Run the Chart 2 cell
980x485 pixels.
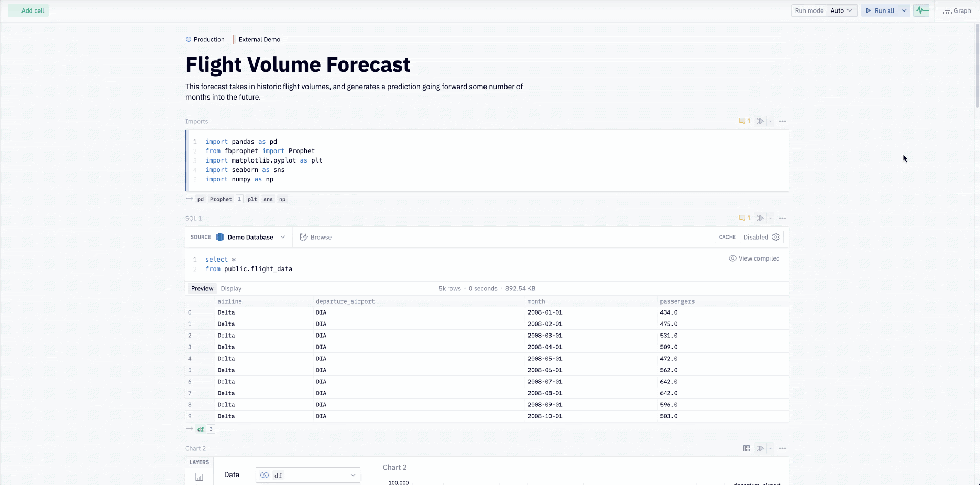click(x=760, y=448)
